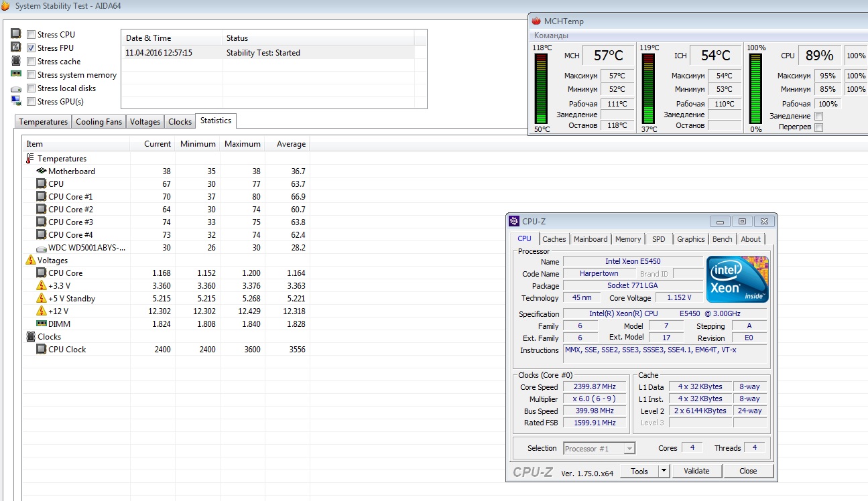The height and width of the screenshot is (501, 868).
Task: Click the RAM module icon beside Stress system memory
Action: point(16,74)
